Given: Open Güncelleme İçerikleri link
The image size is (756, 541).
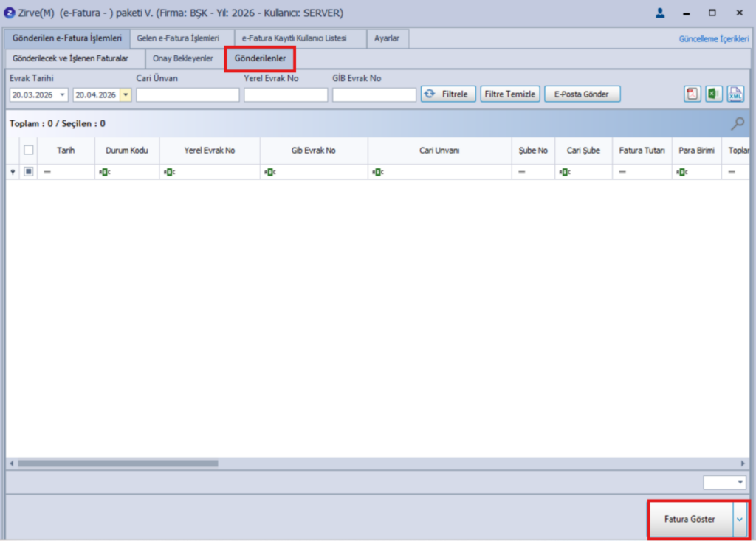Looking at the screenshot, I should pyautogui.click(x=714, y=38).
